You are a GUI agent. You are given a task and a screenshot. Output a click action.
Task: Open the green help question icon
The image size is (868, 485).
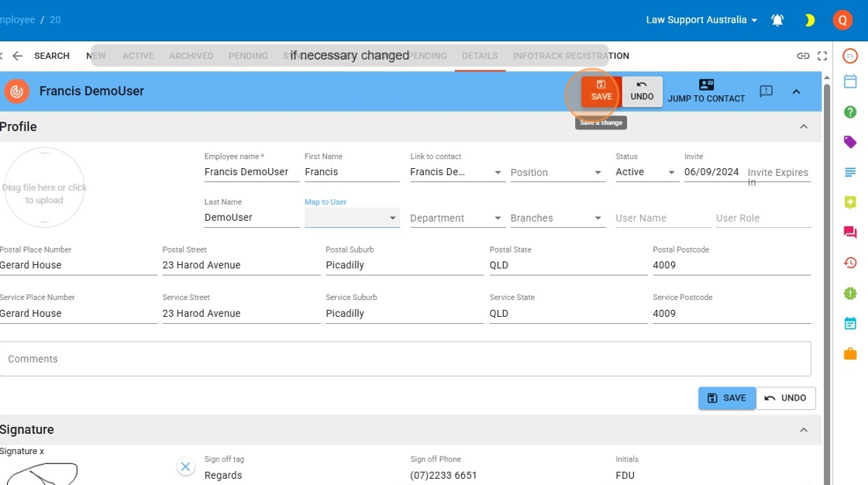850,112
